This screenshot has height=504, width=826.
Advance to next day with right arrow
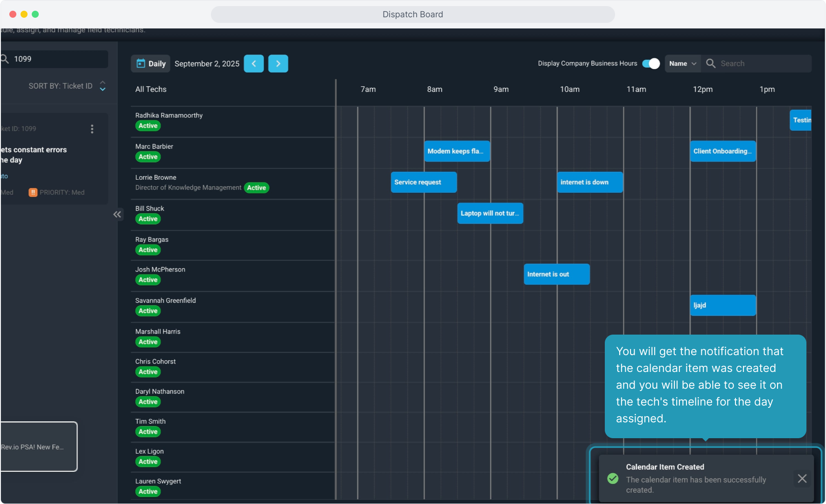coord(278,63)
